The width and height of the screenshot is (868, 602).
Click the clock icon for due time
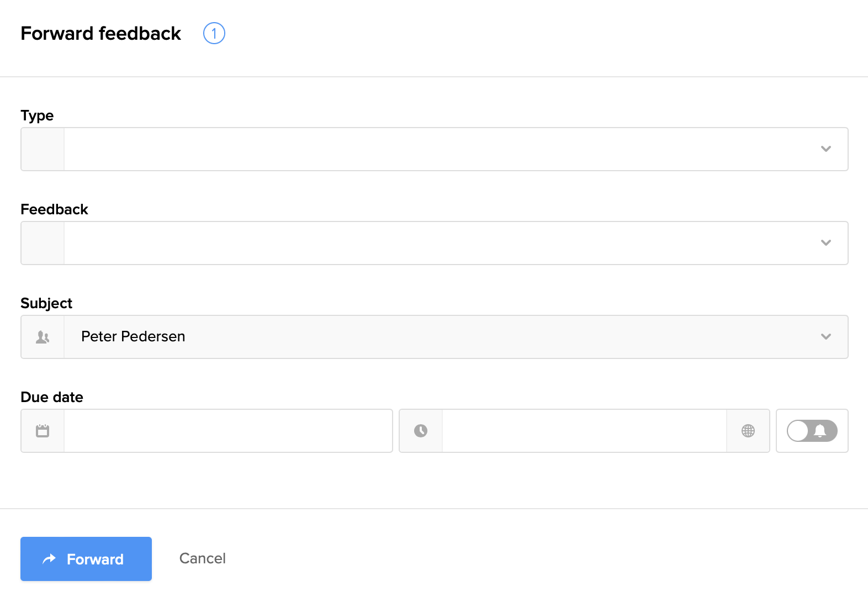coord(421,431)
